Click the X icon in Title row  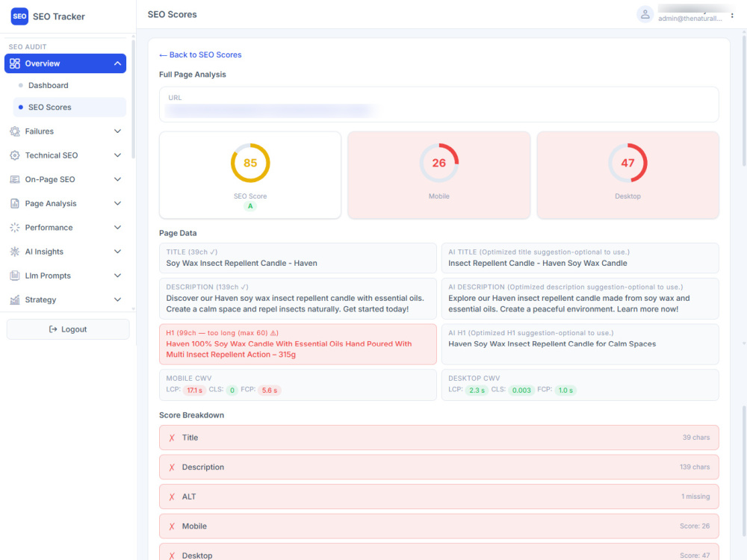172,438
